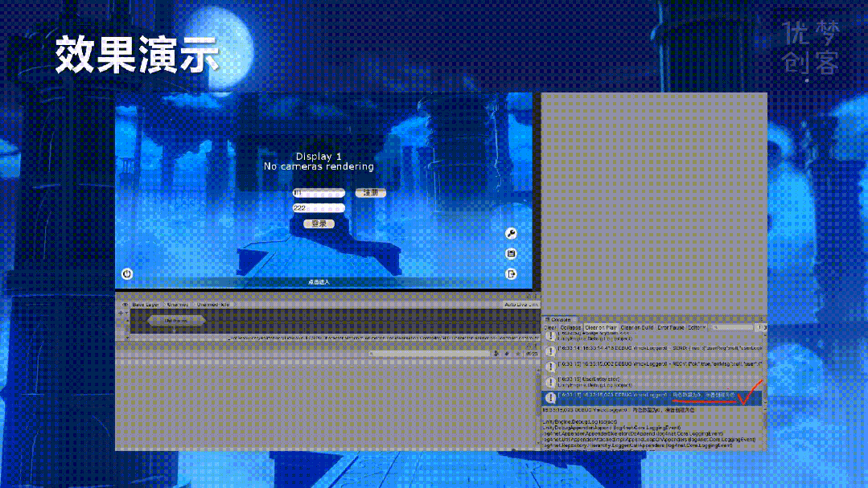Select the state node in Animator graph
868x488 pixels.
[176, 320]
